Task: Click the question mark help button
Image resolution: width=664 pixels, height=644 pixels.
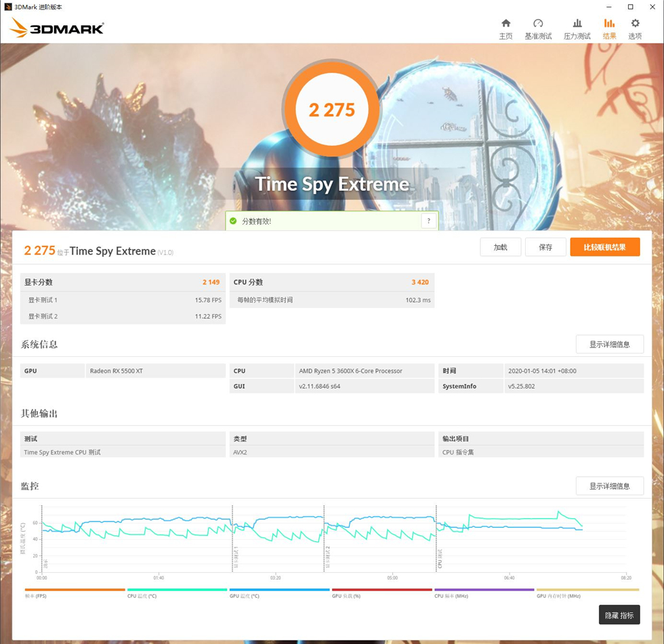Action: click(x=428, y=221)
